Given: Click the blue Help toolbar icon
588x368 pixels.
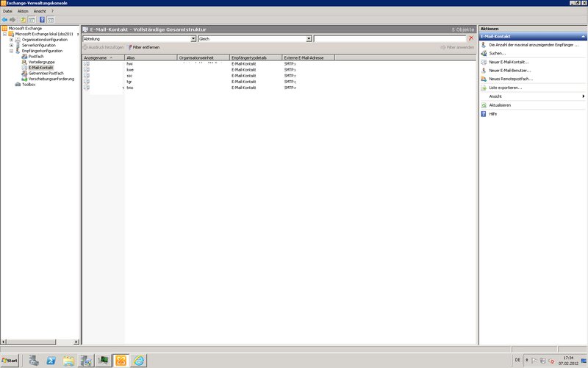Looking at the screenshot, I should click(x=42, y=20).
